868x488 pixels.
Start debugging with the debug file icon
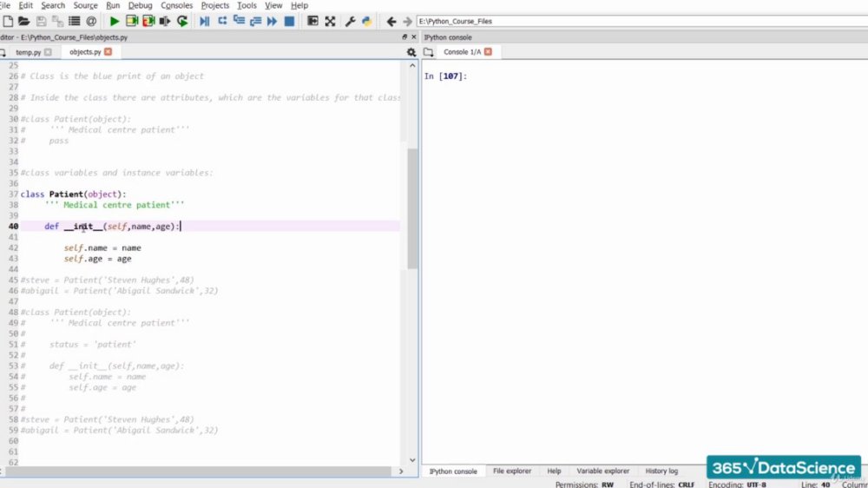(x=204, y=21)
